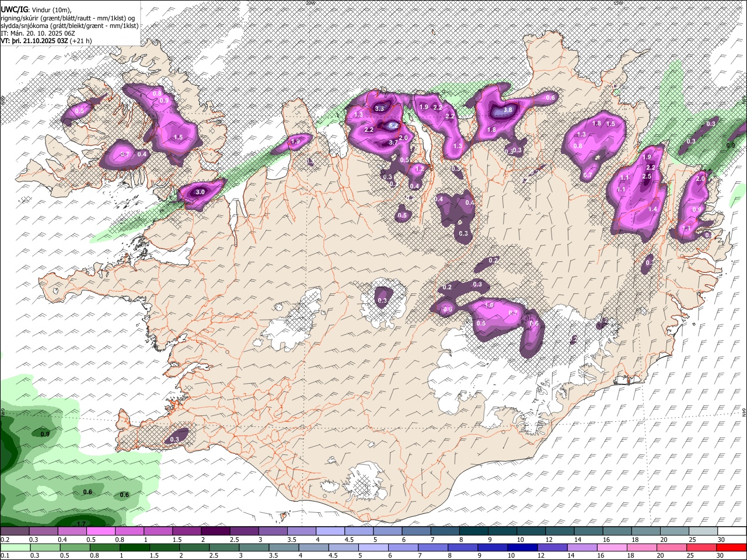Click the "2.5" value on the map

pyautogui.click(x=647, y=176)
